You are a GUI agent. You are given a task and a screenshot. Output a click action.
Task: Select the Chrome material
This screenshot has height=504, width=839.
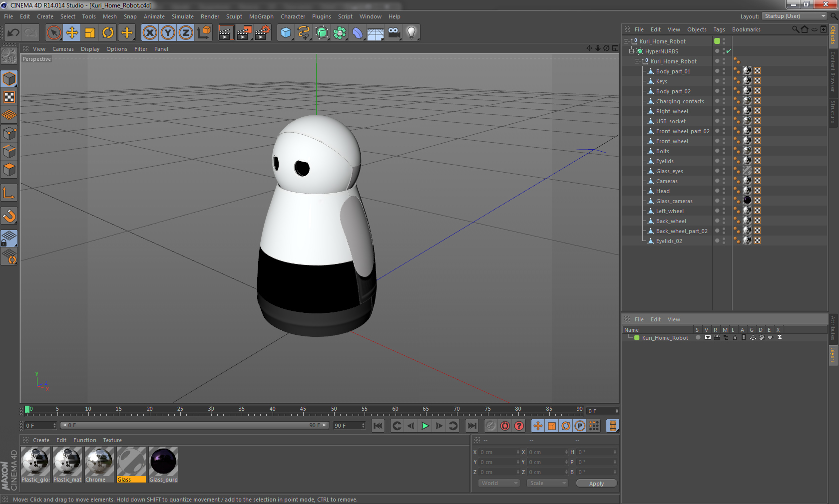99,465
